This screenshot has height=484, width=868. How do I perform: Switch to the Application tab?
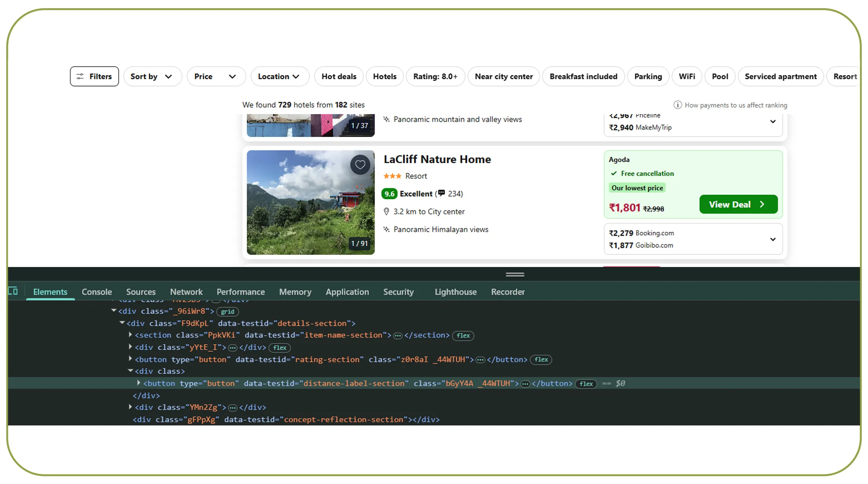coord(347,292)
